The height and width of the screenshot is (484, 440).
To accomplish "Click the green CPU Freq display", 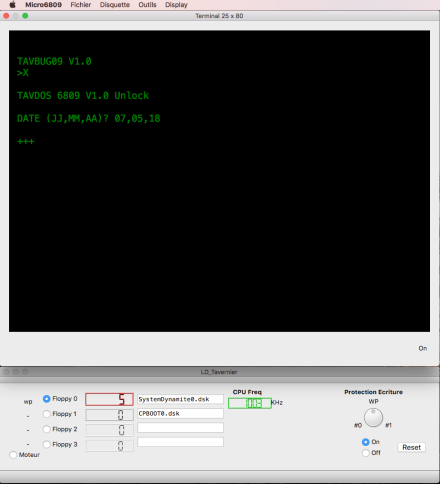I will point(250,403).
